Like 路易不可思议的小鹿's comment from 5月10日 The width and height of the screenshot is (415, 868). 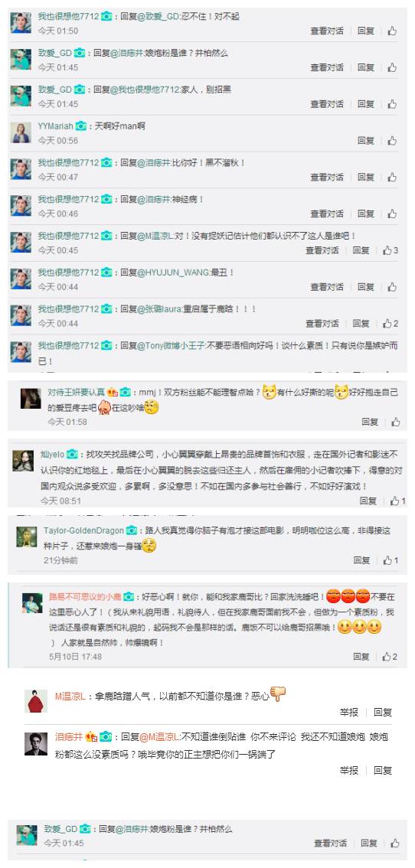pyautogui.click(x=390, y=657)
